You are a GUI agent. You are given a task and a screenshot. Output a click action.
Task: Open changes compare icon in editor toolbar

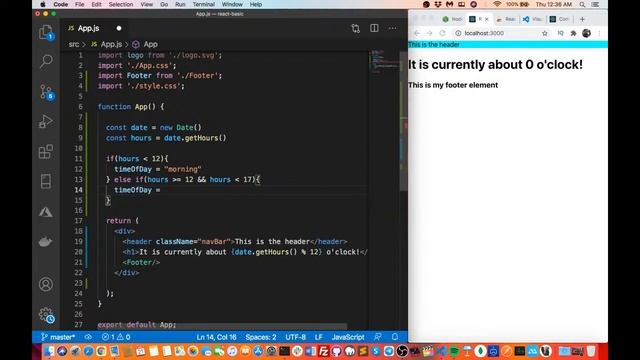point(356,28)
